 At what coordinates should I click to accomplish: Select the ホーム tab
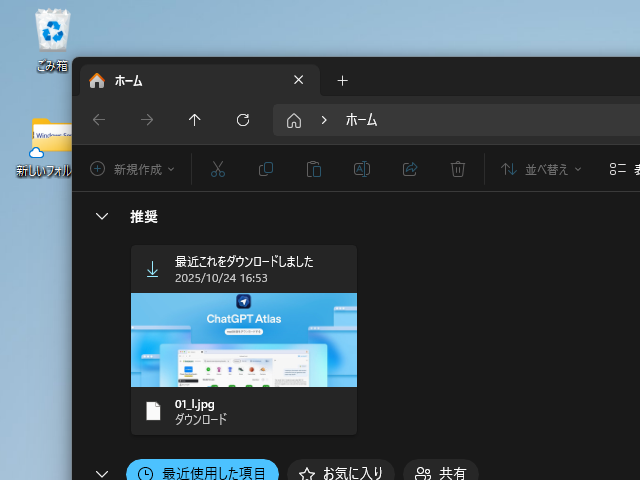pos(200,80)
